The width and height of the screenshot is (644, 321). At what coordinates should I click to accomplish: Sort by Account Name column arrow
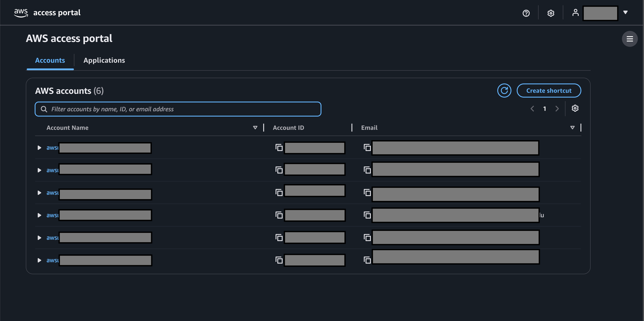255,128
